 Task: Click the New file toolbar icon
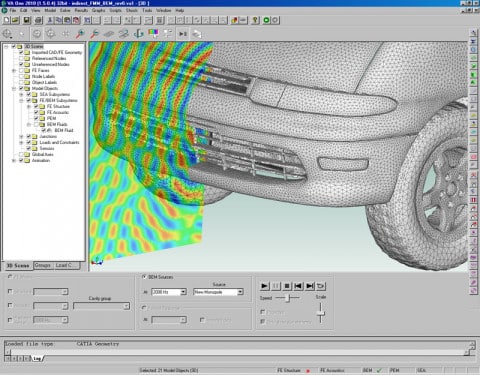[x=6, y=20]
